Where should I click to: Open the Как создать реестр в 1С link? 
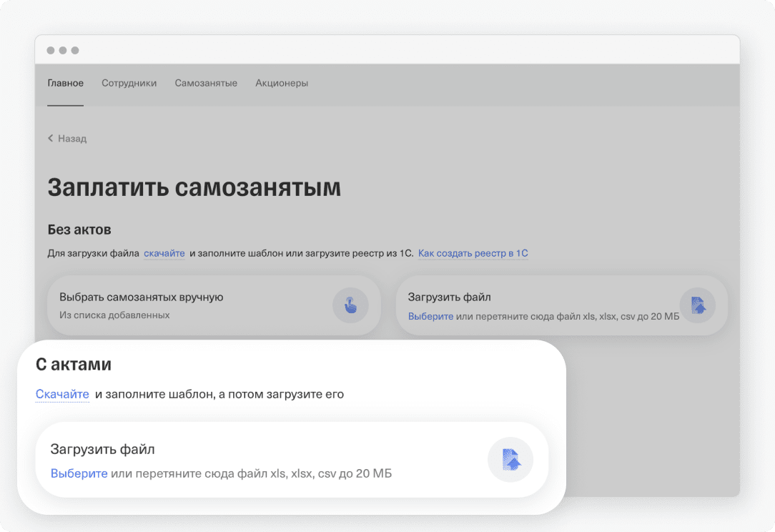473,253
